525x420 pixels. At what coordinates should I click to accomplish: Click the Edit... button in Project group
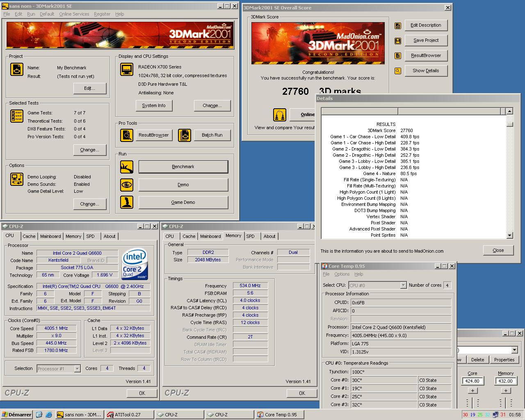pyautogui.click(x=90, y=88)
